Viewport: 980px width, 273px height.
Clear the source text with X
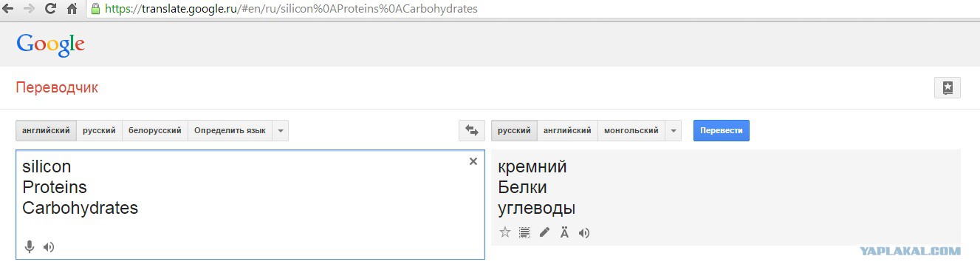pos(473,161)
